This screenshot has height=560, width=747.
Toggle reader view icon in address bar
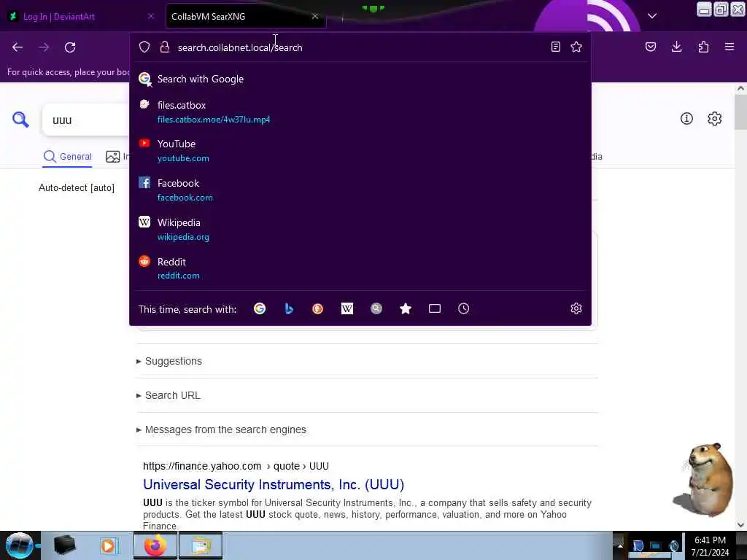click(555, 47)
